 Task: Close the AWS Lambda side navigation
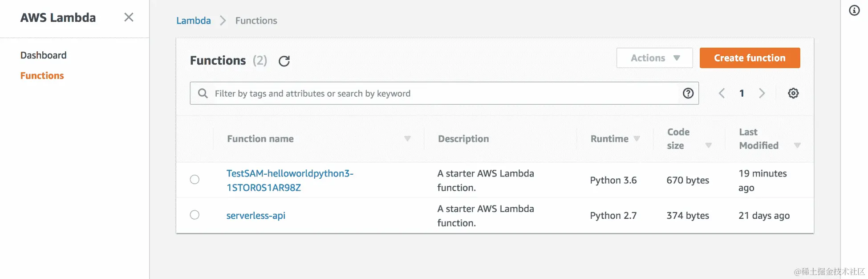point(129,17)
